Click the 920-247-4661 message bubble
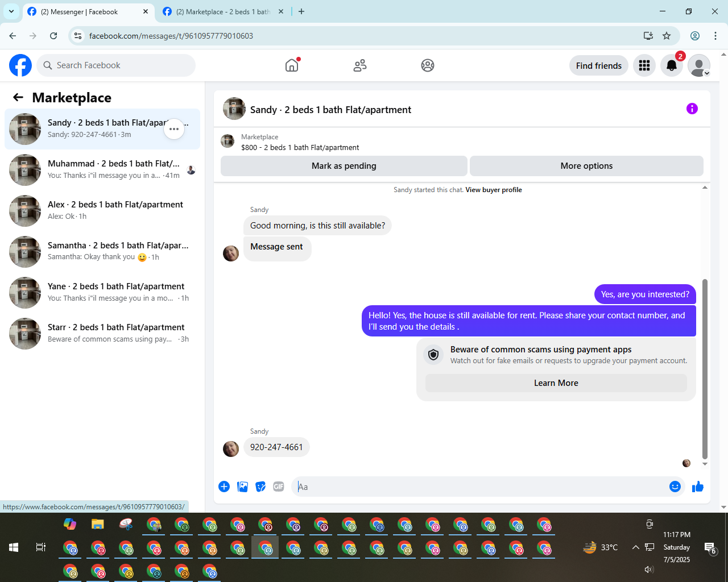 tap(276, 447)
